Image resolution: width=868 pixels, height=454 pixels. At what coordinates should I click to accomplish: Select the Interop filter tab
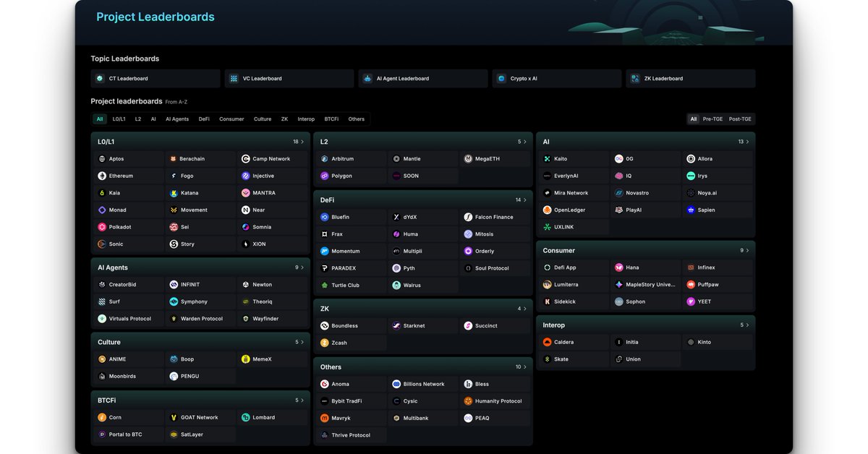coord(306,119)
